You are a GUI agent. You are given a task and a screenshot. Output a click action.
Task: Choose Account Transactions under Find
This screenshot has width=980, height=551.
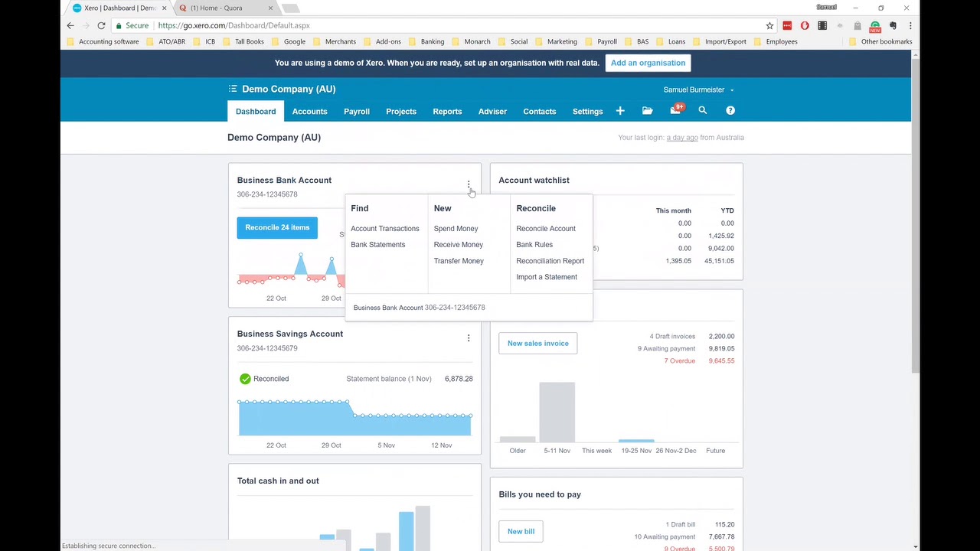click(385, 229)
